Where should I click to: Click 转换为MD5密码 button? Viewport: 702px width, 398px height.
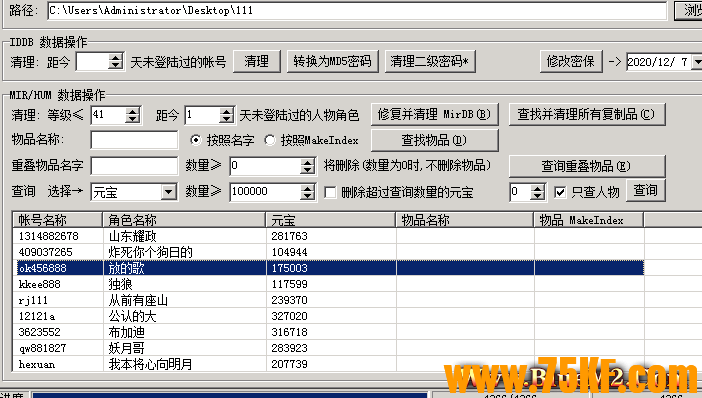tap(332, 61)
